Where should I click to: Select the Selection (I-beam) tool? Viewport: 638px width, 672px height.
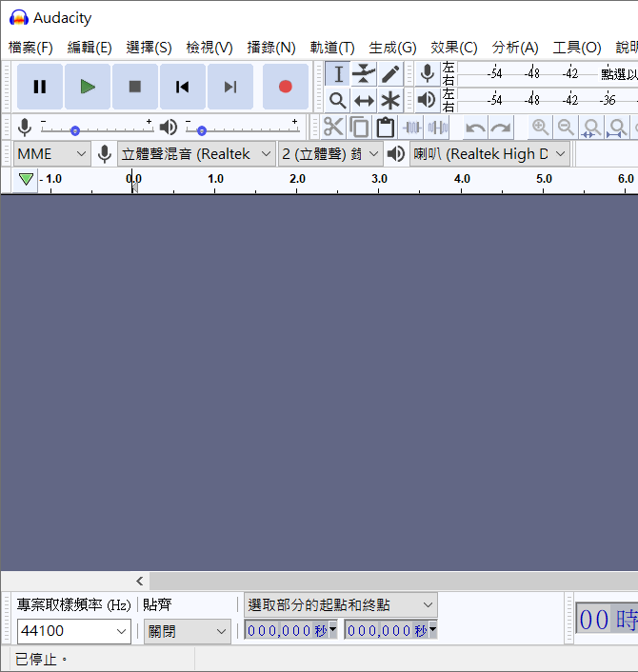[x=338, y=74]
